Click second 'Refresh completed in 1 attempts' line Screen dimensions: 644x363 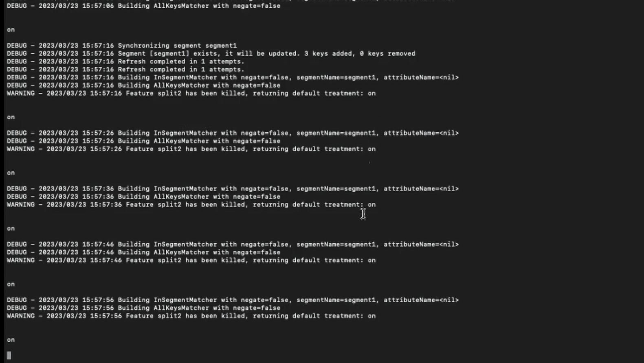click(125, 70)
